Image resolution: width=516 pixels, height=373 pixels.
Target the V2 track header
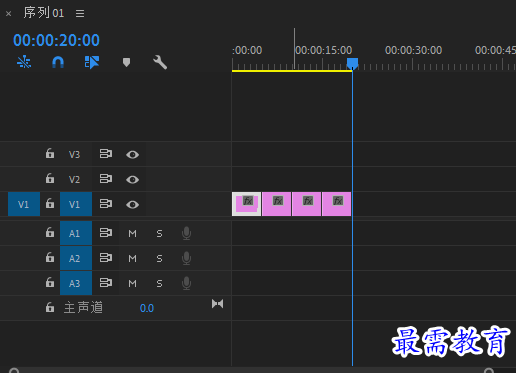click(x=76, y=179)
